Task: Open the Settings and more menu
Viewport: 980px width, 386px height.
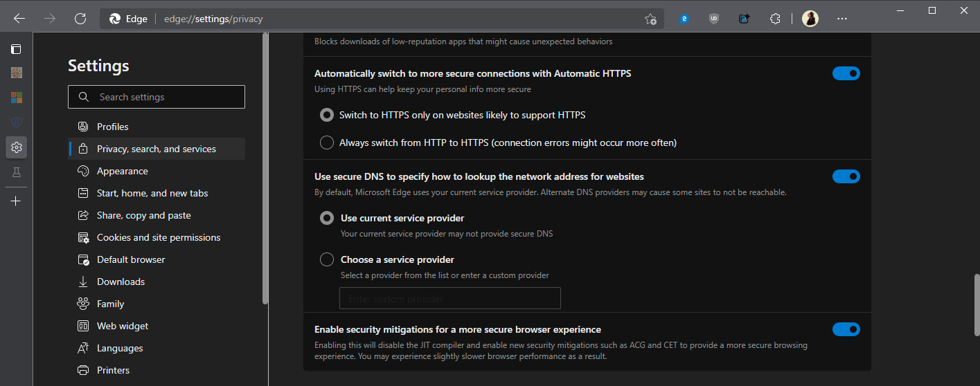Action: click(842, 19)
